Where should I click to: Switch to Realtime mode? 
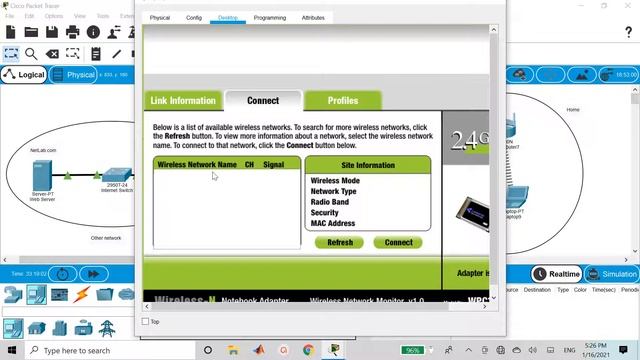pos(557,274)
